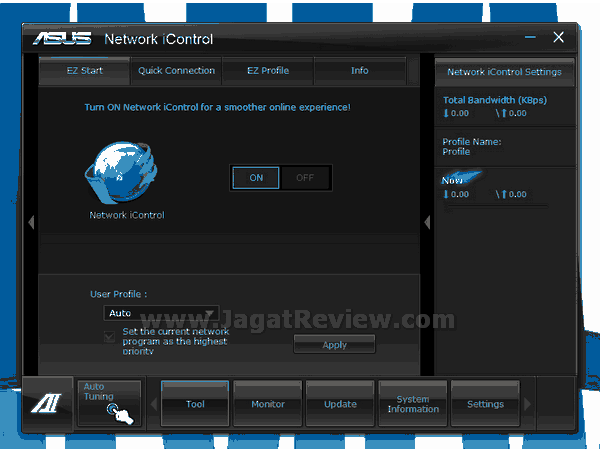Screen dimensions: 600x450
Task: Click the bottom bar right scroll arrow
Action: point(528,404)
